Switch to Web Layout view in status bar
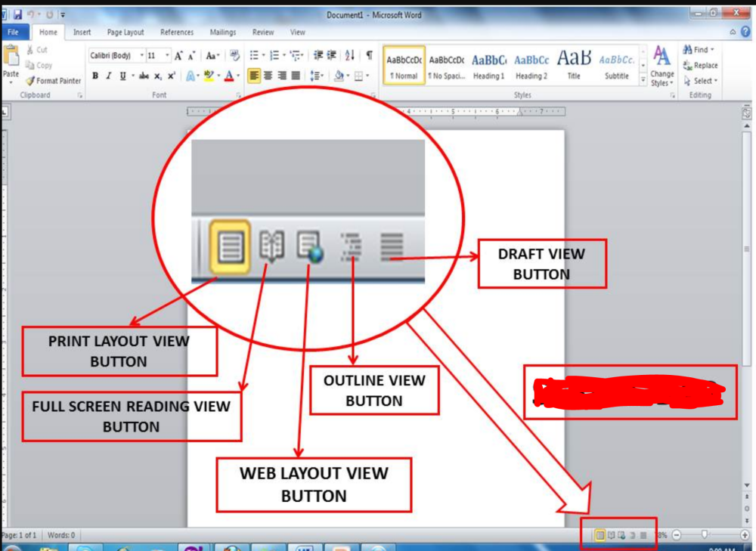This screenshot has width=756, height=551. [x=621, y=535]
